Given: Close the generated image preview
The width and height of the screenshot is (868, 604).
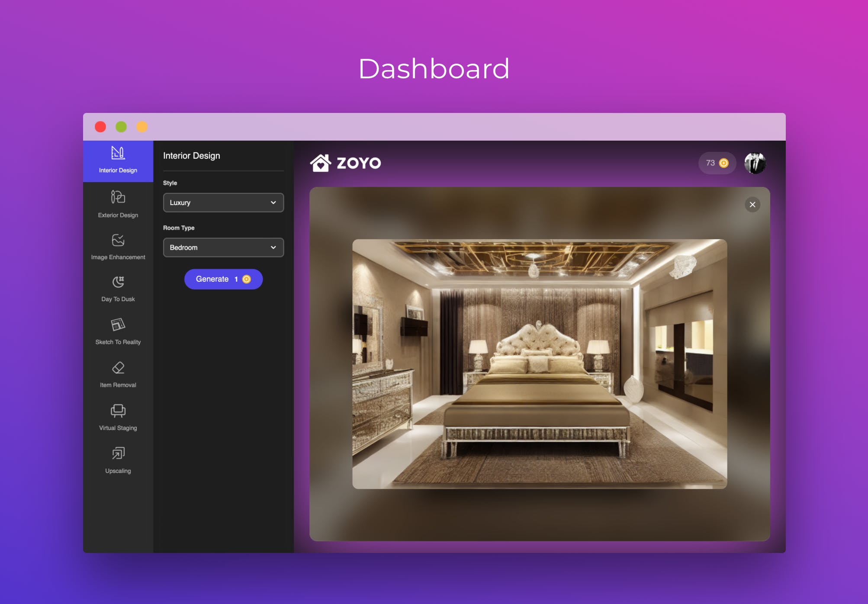Looking at the screenshot, I should tap(752, 205).
